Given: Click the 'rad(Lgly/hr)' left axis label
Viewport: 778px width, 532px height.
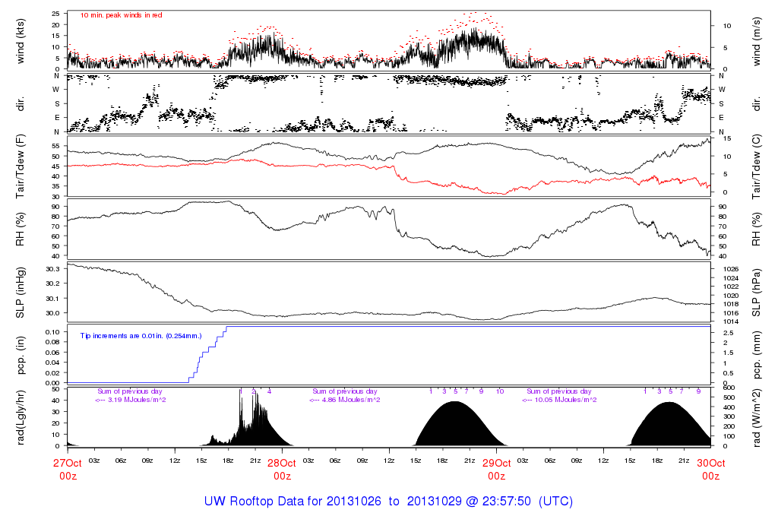Looking at the screenshot, I should [x=21, y=416].
